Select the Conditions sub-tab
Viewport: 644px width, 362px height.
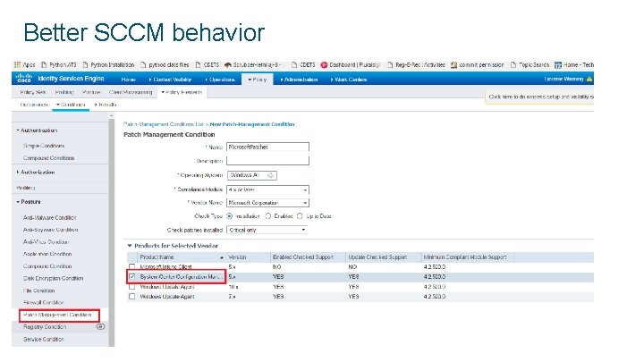(x=71, y=105)
